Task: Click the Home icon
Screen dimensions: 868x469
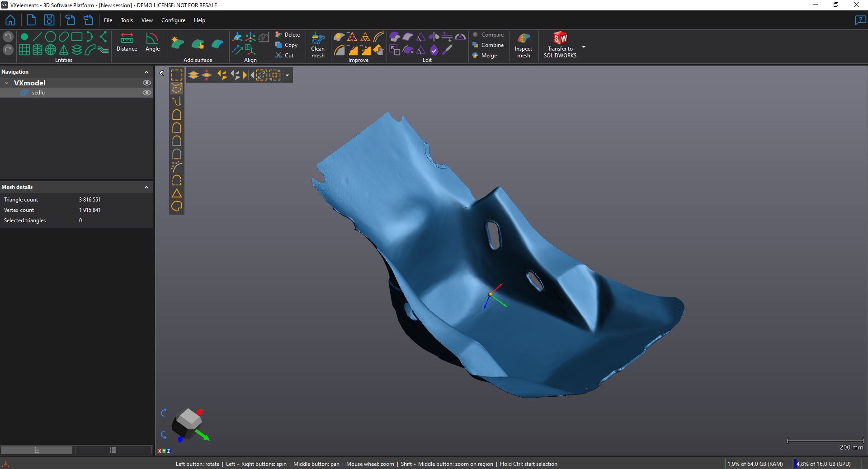Action: coord(10,20)
